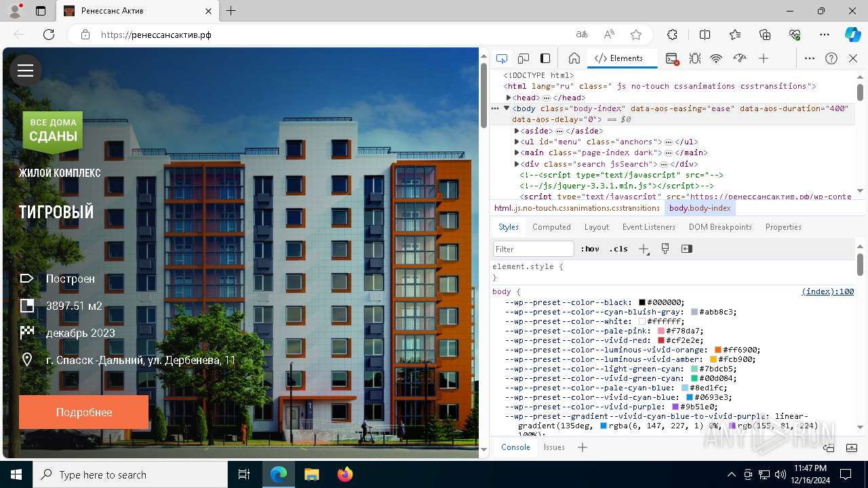Click the Подробнее button

[x=84, y=412]
